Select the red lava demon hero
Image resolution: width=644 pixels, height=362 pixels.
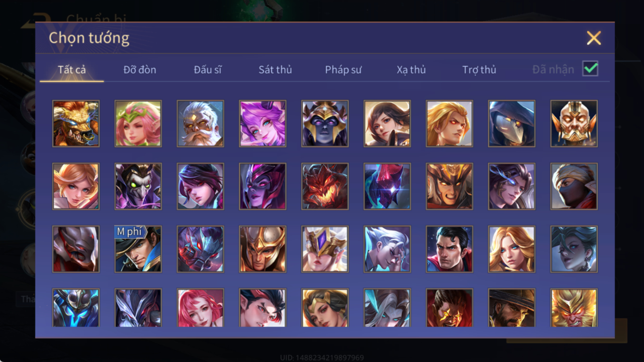click(325, 187)
